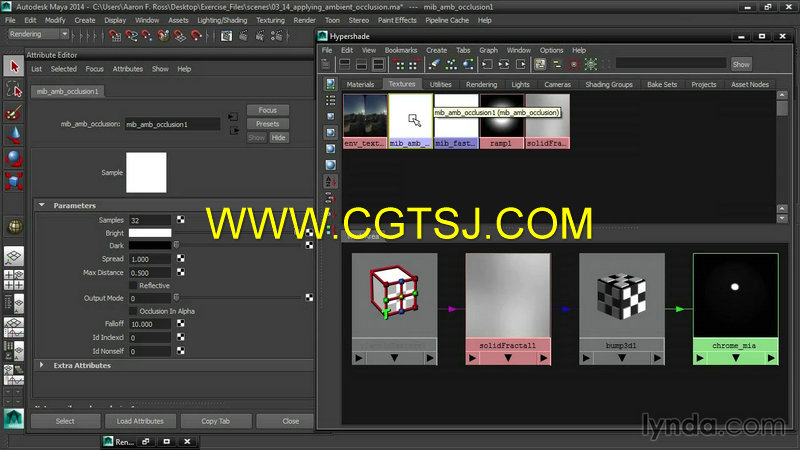This screenshot has width=800, height=450.
Task: Click the Id Inclexcl map checker button
Action: (181, 337)
